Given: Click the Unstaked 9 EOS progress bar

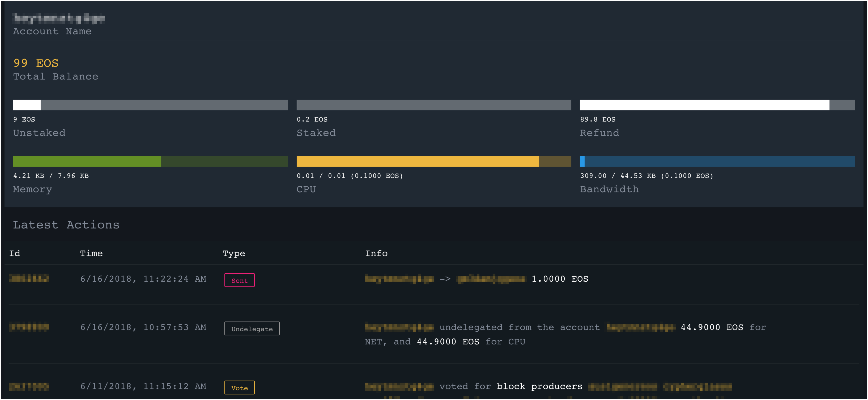Looking at the screenshot, I should (150, 105).
